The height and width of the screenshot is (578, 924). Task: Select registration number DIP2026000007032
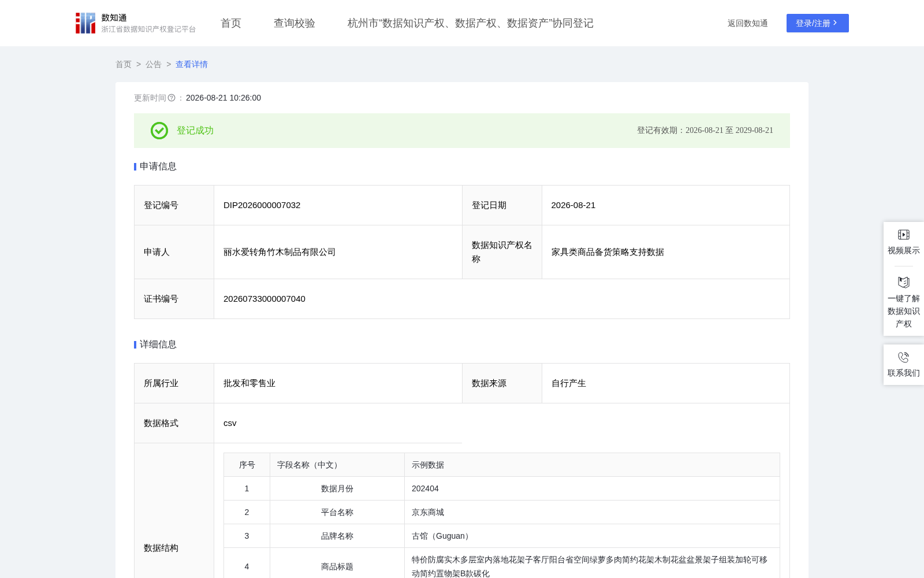[262, 205]
